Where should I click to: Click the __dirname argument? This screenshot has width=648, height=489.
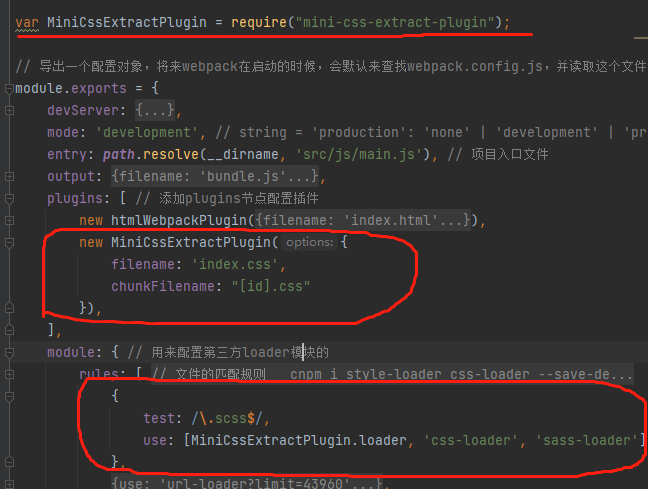tap(243, 154)
